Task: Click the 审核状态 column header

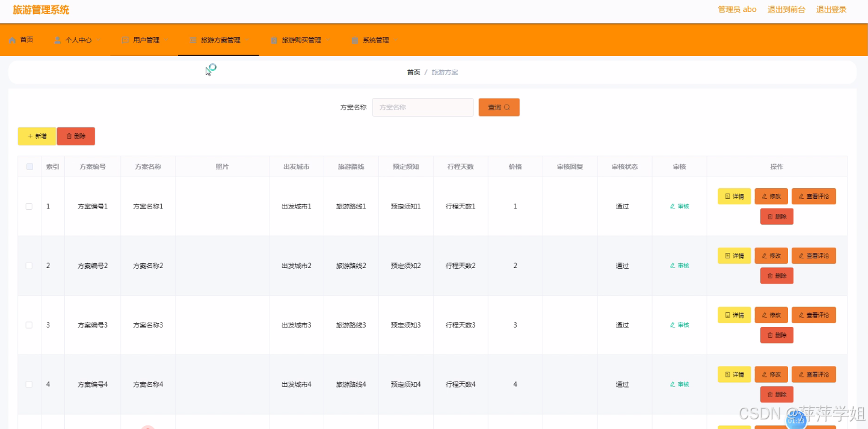Action: coord(624,167)
